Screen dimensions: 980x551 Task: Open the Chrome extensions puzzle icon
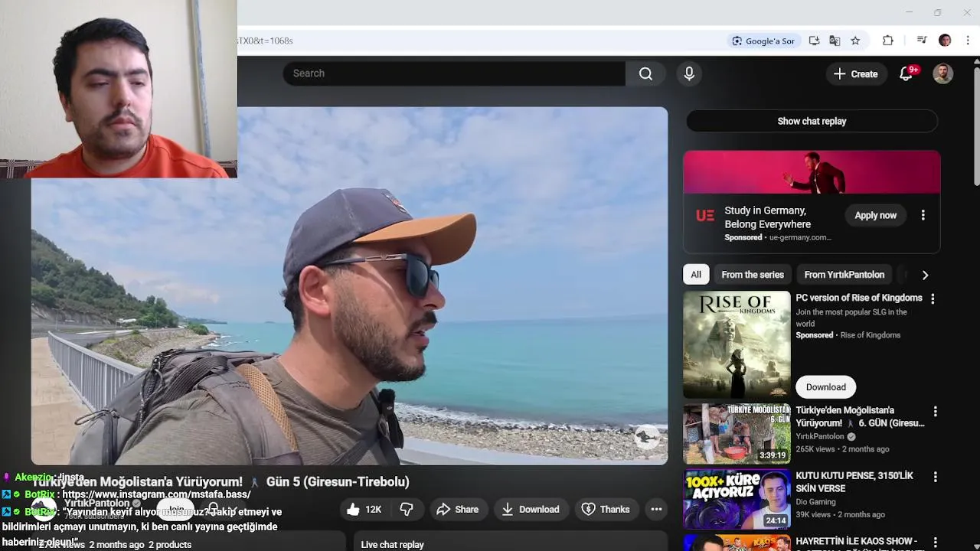point(888,41)
